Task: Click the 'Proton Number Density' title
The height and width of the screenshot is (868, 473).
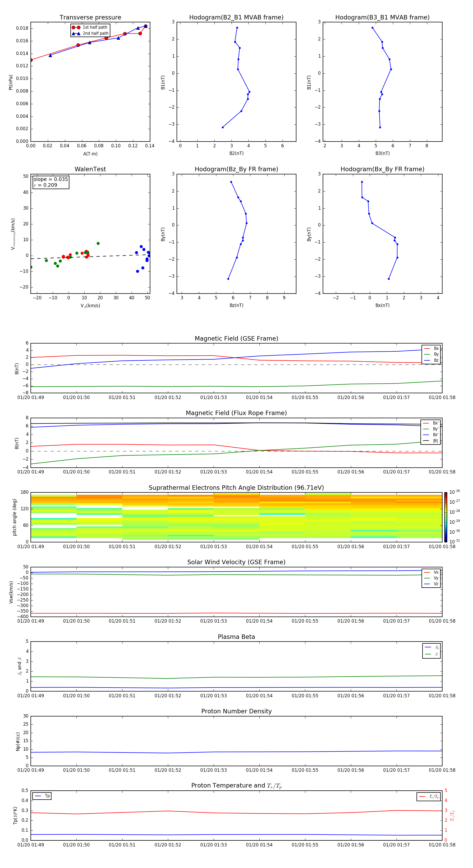Action: tap(236, 711)
